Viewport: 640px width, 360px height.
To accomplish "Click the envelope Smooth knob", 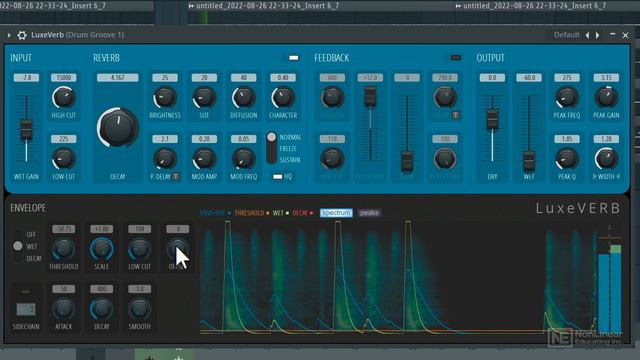I will (x=140, y=309).
